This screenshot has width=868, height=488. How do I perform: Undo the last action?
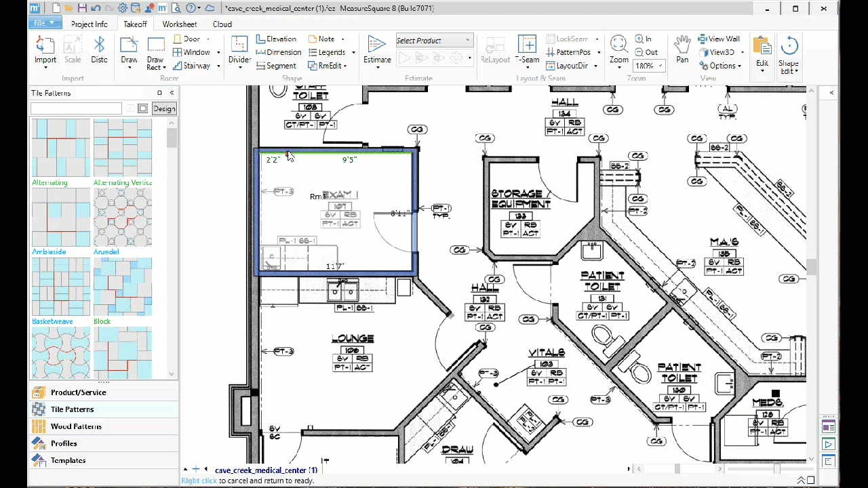click(95, 8)
